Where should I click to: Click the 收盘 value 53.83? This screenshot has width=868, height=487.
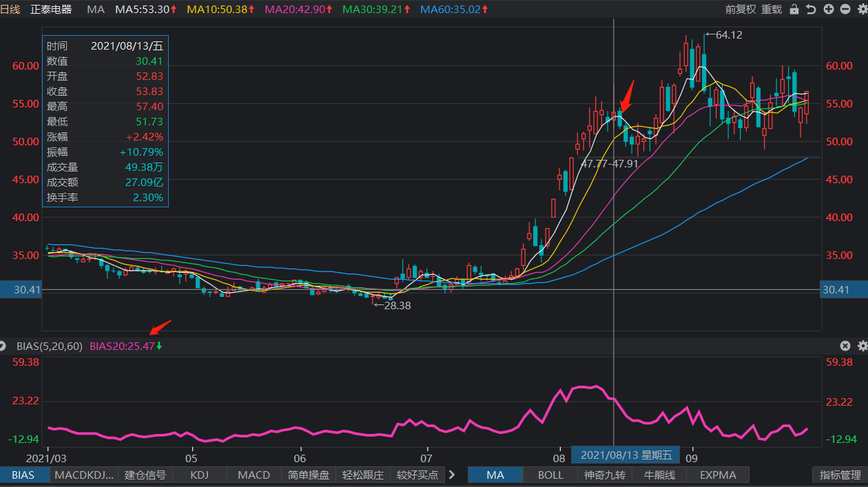tap(149, 92)
